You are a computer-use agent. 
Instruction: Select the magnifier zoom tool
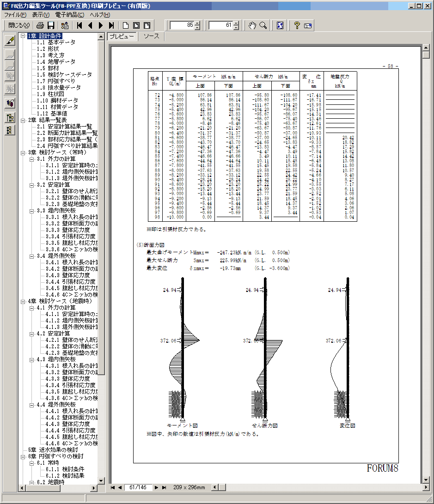click(263, 25)
